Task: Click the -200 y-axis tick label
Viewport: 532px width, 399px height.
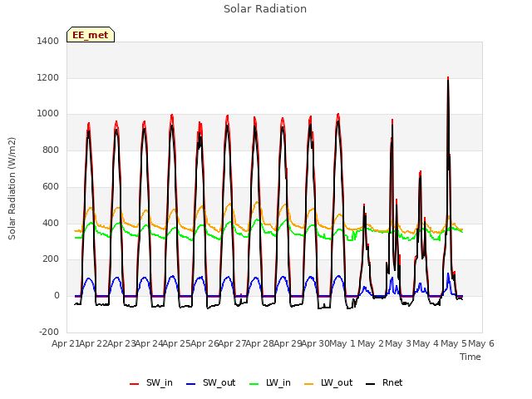Action: (x=49, y=332)
